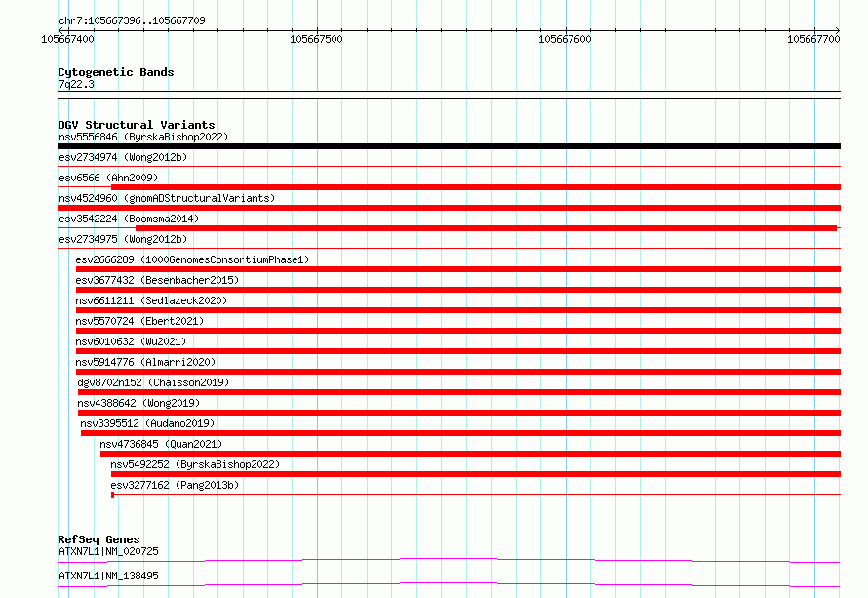Click nsv6010632 (Wu2021) label

coord(131,341)
